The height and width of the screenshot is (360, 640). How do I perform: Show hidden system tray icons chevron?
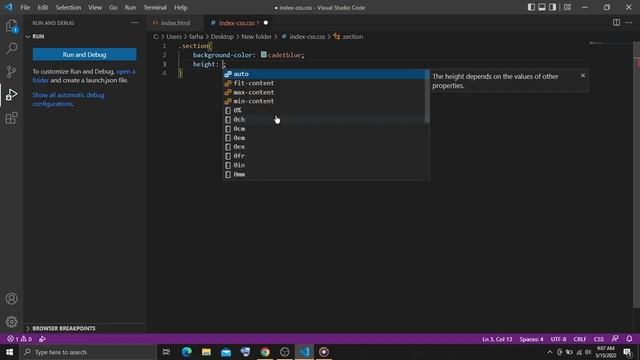549,352
